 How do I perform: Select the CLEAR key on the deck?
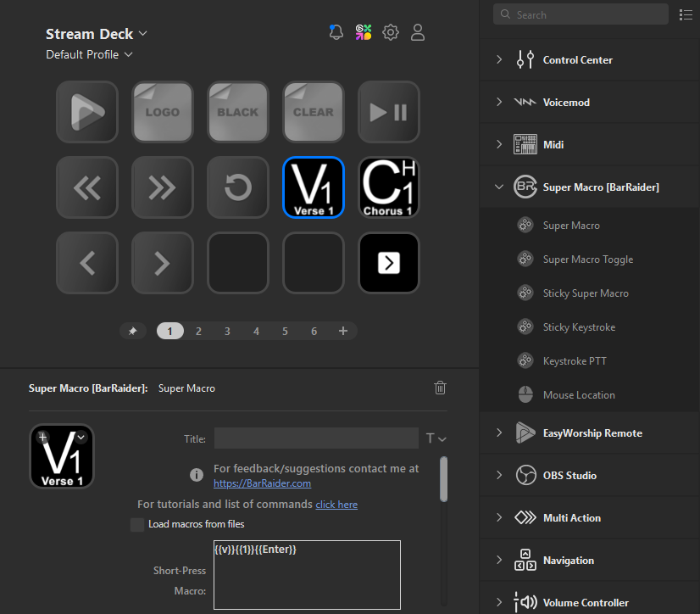(x=314, y=112)
